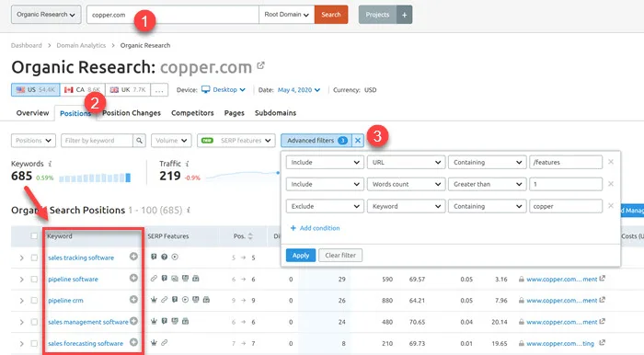644x355 pixels.
Task: Open the Projects button
Action: (377, 15)
